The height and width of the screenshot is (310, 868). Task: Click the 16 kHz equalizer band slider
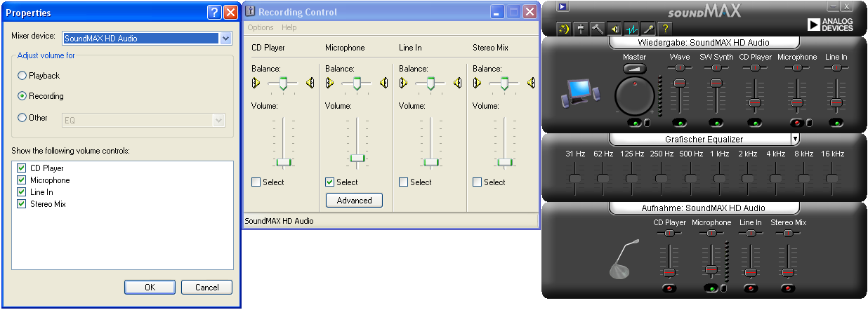(x=833, y=179)
